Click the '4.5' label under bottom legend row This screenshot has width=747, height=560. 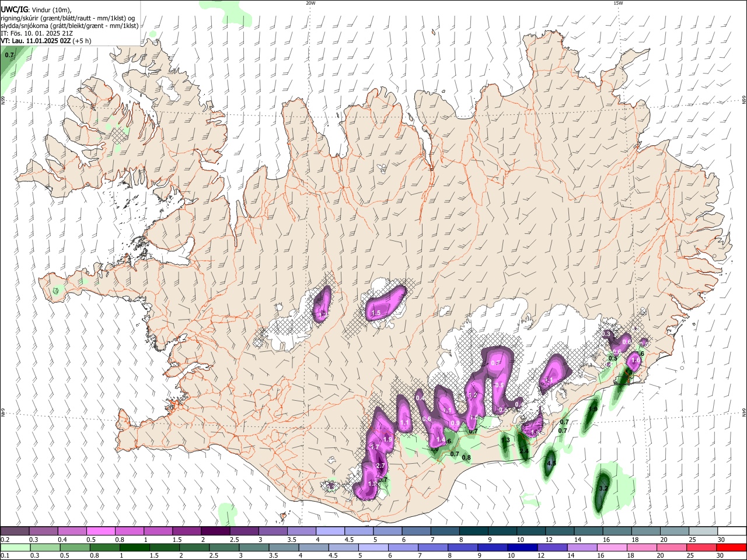[x=333, y=556]
